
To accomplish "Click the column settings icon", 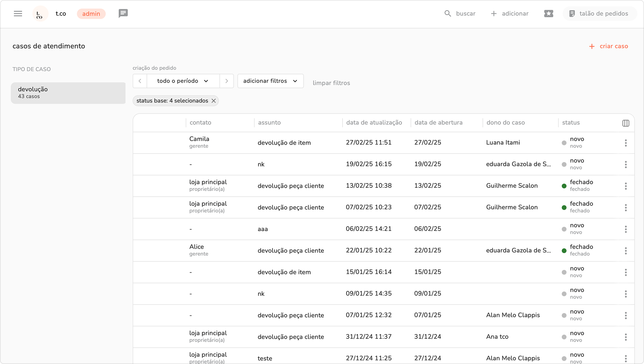I will [x=626, y=123].
